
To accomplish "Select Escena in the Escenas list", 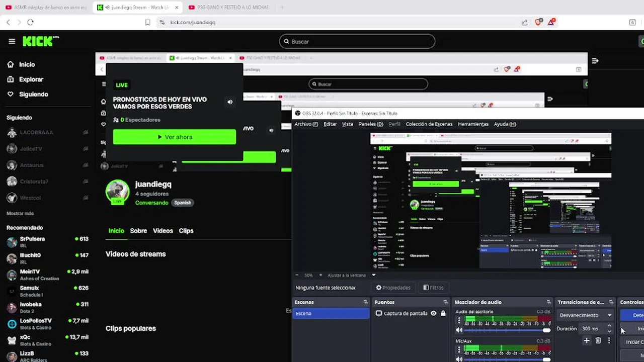I will (x=331, y=313).
